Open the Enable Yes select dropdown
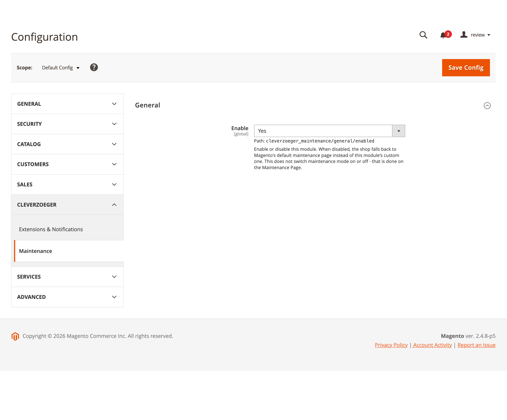The width and height of the screenshot is (507, 420). (329, 131)
